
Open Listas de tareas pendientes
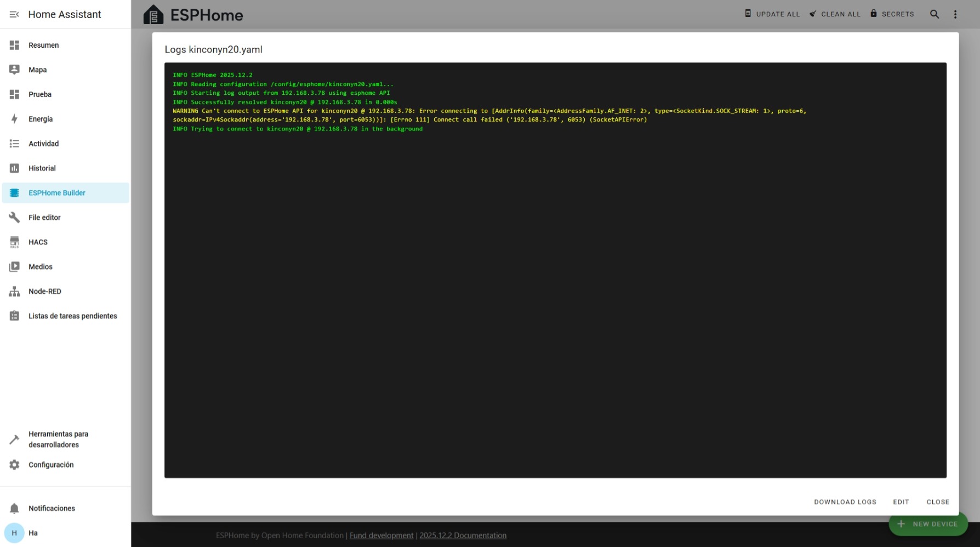(72, 316)
